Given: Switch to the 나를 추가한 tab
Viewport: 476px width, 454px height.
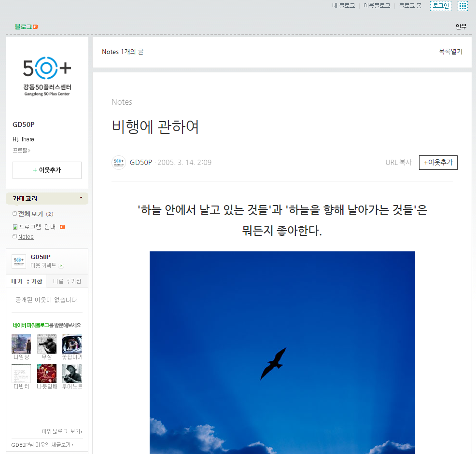Looking at the screenshot, I should 67,281.
